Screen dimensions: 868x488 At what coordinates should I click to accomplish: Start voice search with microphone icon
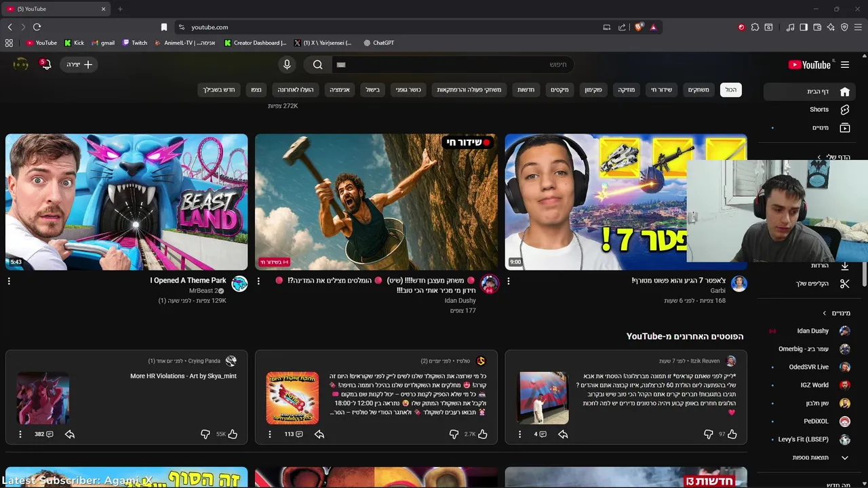(287, 64)
